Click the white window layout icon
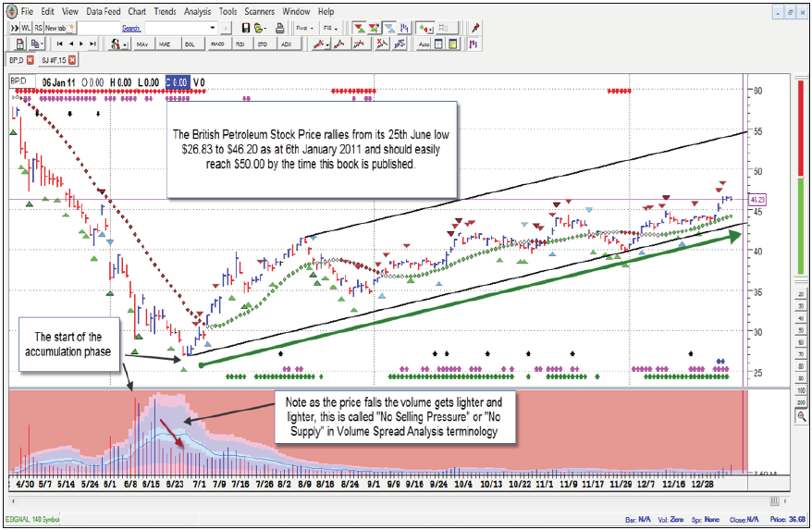Image resolution: width=812 pixels, height=530 pixels. pos(438,44)
